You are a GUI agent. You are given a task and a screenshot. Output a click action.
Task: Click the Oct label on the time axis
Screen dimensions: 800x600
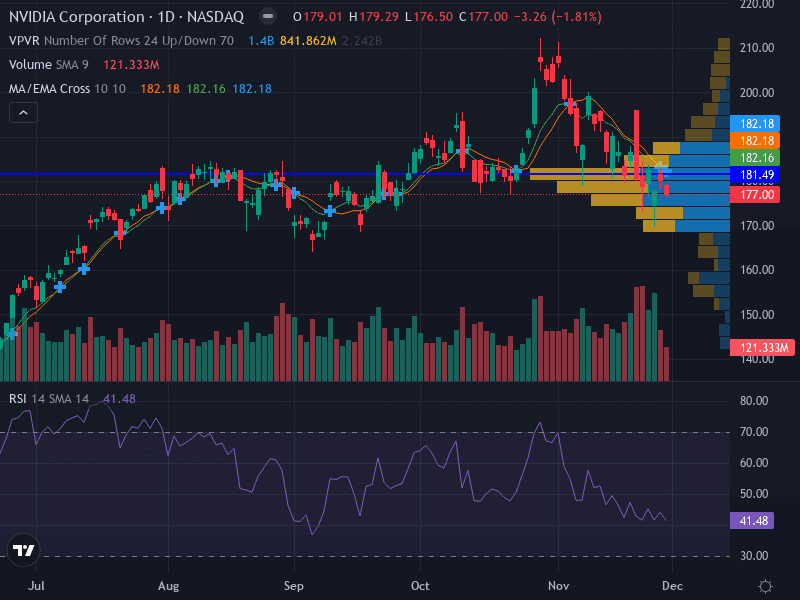click(x=420, y=586)
